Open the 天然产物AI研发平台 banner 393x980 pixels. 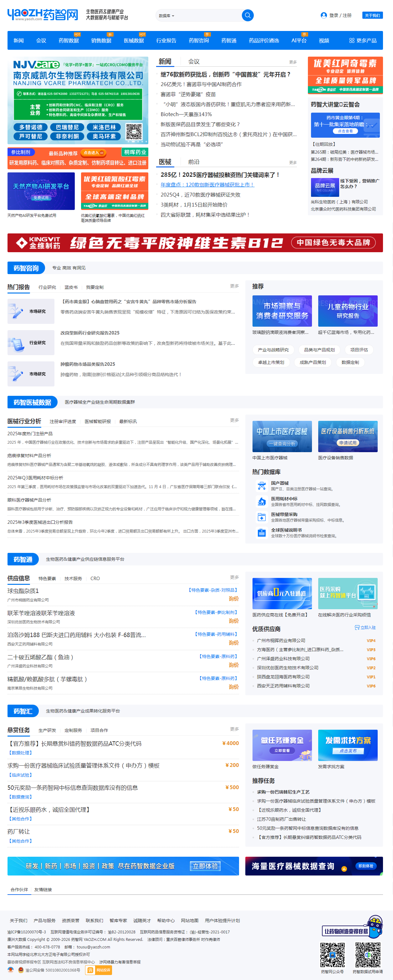pos(41,191)
